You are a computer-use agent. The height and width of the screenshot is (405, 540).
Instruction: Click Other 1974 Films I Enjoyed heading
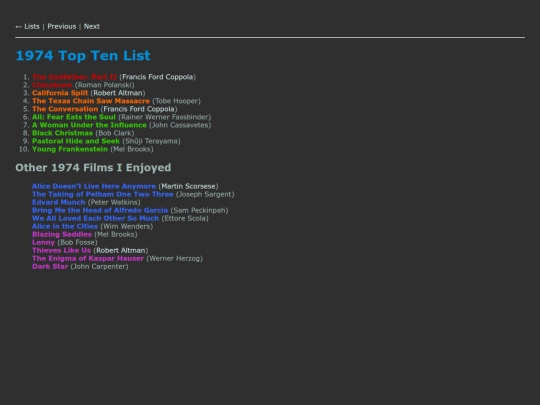click(x=93, y=168)
